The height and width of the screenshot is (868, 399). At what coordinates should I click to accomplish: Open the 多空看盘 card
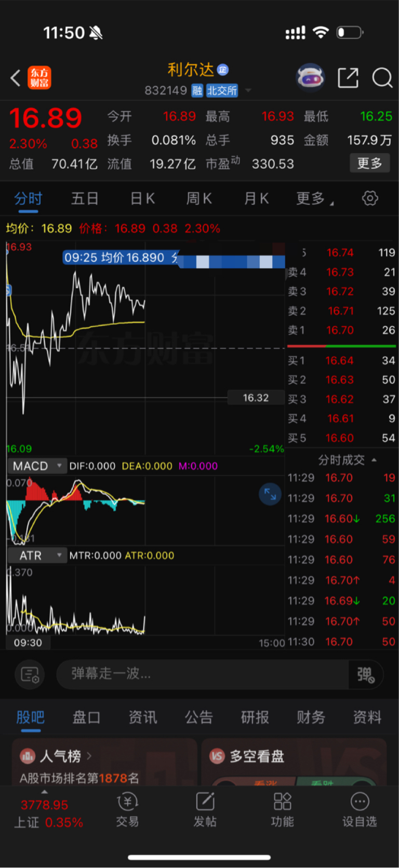click(x=294, y=762)
